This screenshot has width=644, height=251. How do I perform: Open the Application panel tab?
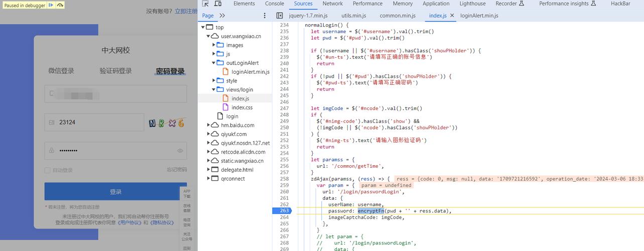[436, 4]
